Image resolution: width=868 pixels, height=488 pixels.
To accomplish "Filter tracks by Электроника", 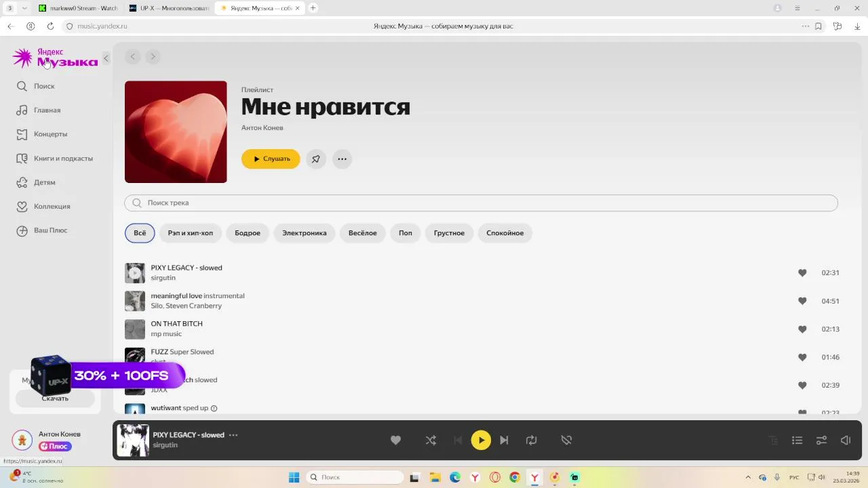I will click(x=304, y=233).
